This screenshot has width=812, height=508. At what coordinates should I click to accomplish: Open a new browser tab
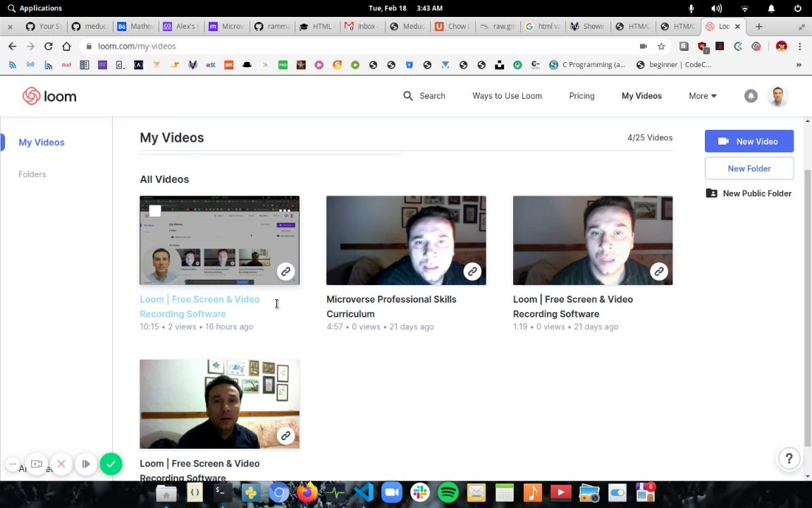click(x=758, y=26)
